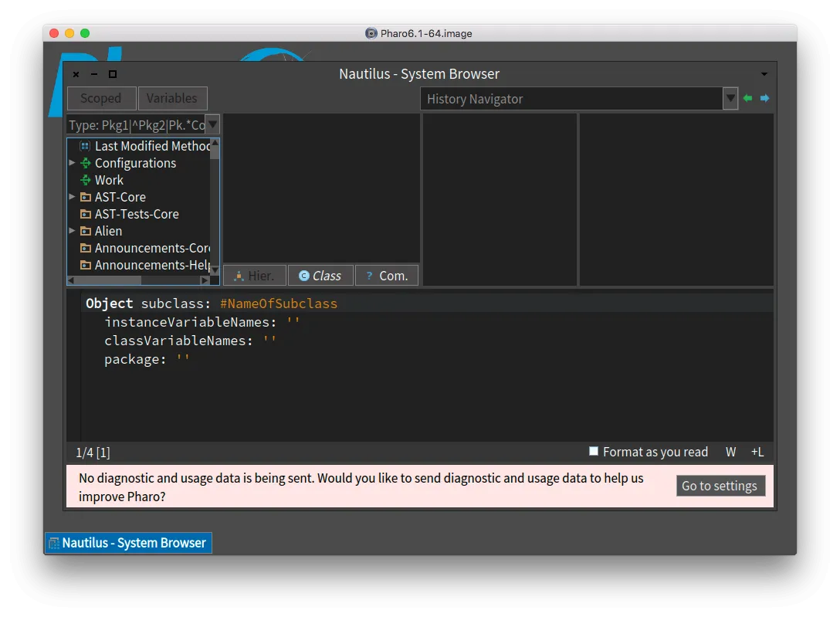Viewport: 840px width, 617px height.
Task: Open the Nautilus window menu arrow
Action: click(x=764, y=74)
